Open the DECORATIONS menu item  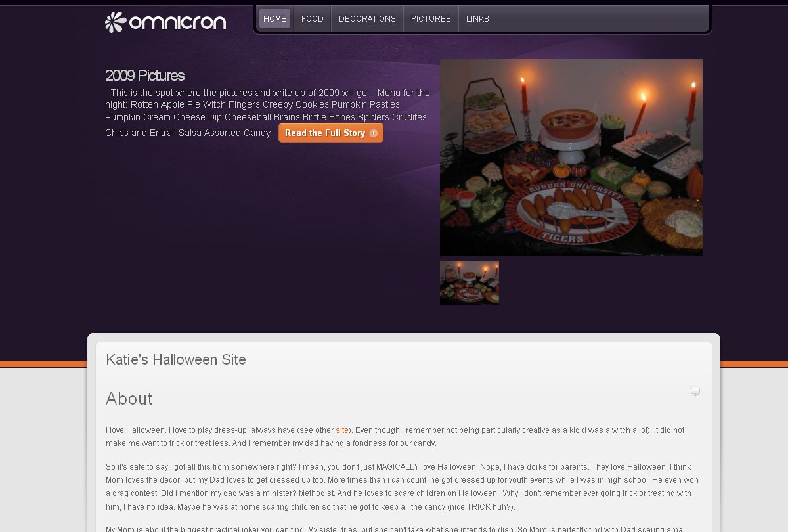(x=367, y=19)
